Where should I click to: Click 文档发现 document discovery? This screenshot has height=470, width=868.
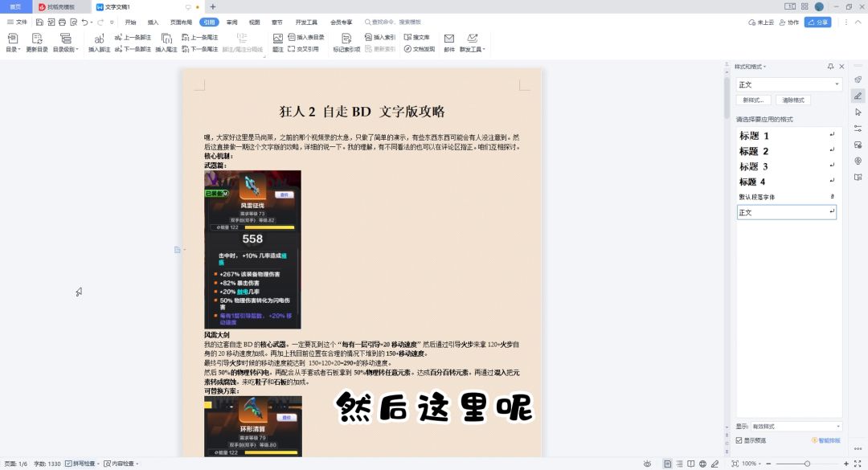(x=420, y=49)
